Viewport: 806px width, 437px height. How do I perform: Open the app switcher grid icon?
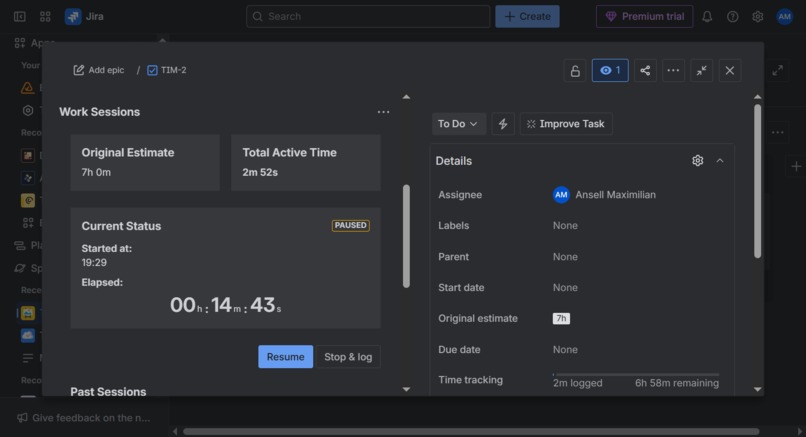click(x=45, y=16)
